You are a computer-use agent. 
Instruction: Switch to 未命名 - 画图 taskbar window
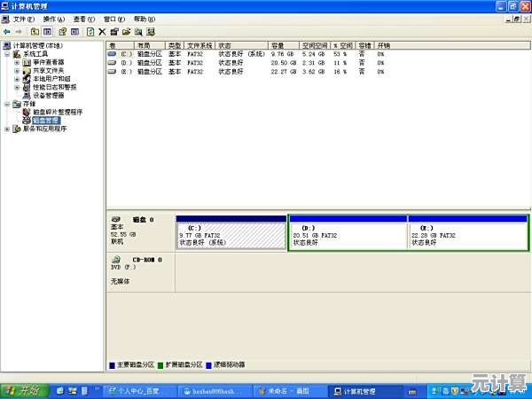coord(288,390)
